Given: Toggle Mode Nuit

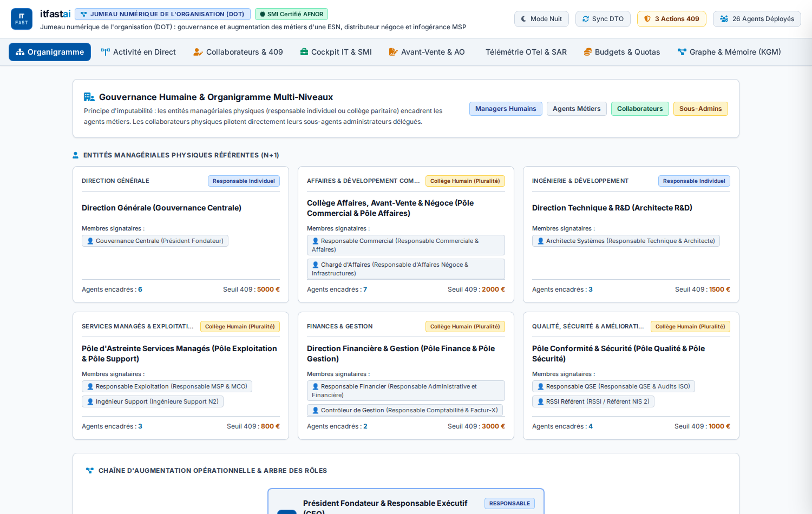Looking at the screenshot, I should (541, 19).
